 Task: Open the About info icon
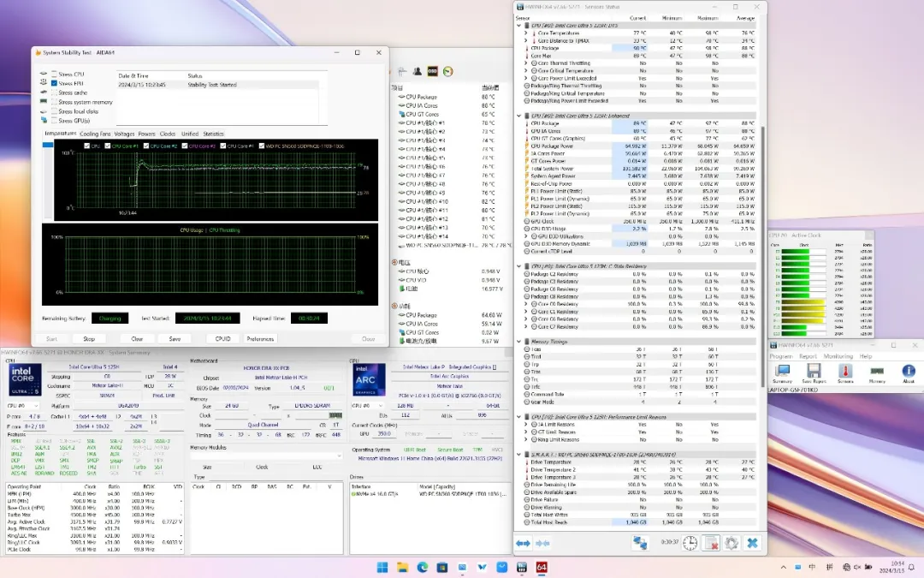[909, 372]
